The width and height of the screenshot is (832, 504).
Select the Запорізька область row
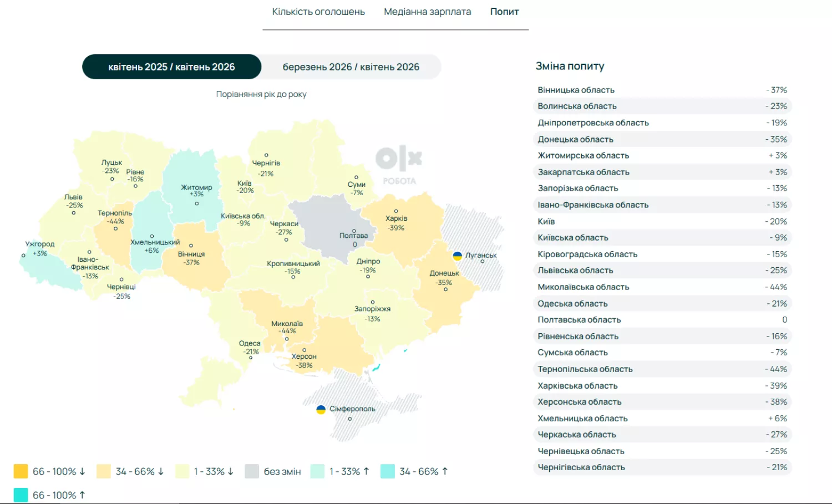point(662,188)
